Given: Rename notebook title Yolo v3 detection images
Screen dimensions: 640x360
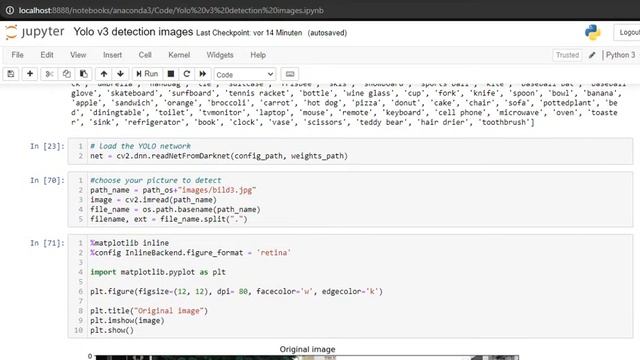Looking at the screenshot, I should click(133, 32).
